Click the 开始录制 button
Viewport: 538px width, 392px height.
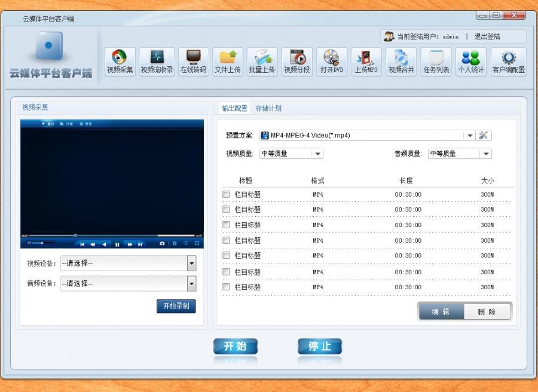pos(176,306)
